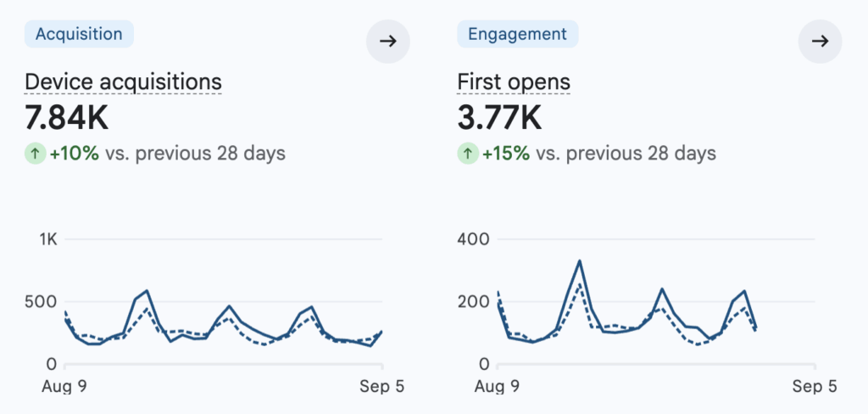Click the Sep 5 label under the First opens chart

[815, 386]
